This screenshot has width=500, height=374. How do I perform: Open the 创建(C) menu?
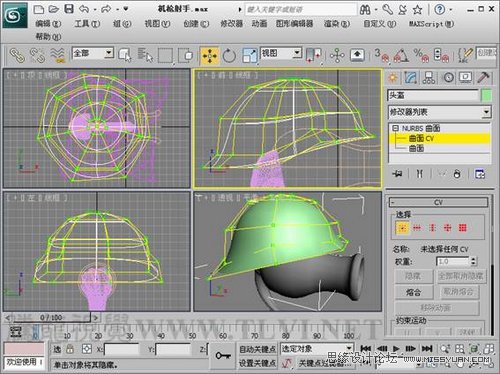pyautogui.click(x=196, y=24)
